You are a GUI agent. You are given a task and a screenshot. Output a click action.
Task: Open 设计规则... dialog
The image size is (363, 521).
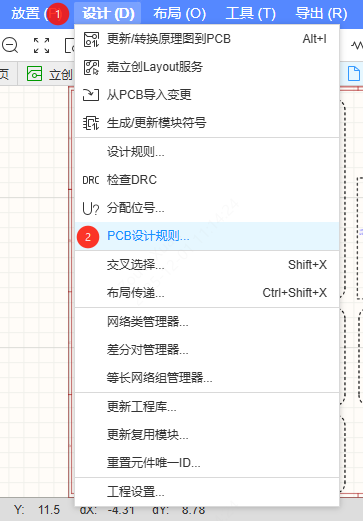[x=207, y=152]
